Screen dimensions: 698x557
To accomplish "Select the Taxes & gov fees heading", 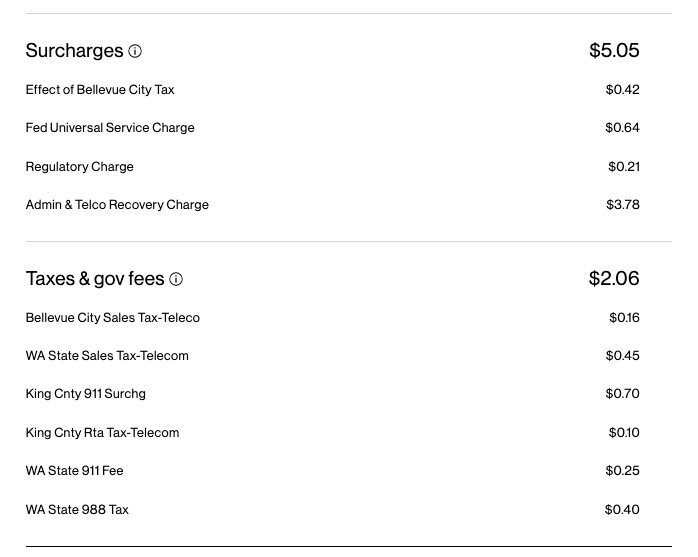I will click(x=95, y=279).
